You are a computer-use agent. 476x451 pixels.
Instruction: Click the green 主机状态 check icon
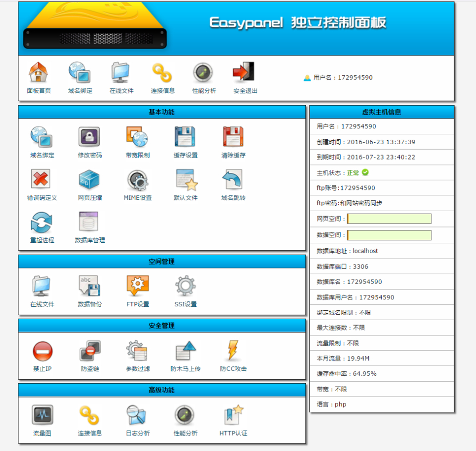[365, 172]
